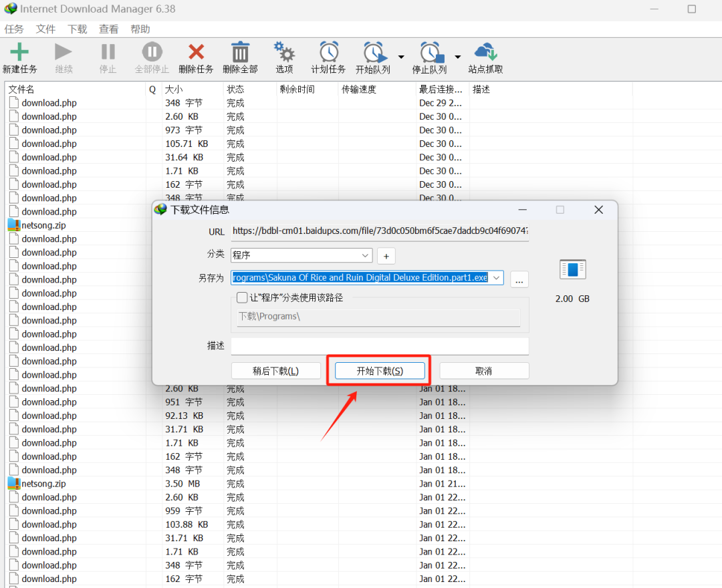Viewport: 722px width, 588px height.
Task: Click the 2.00 GB file size text
Action: click(x=572, y=299)
